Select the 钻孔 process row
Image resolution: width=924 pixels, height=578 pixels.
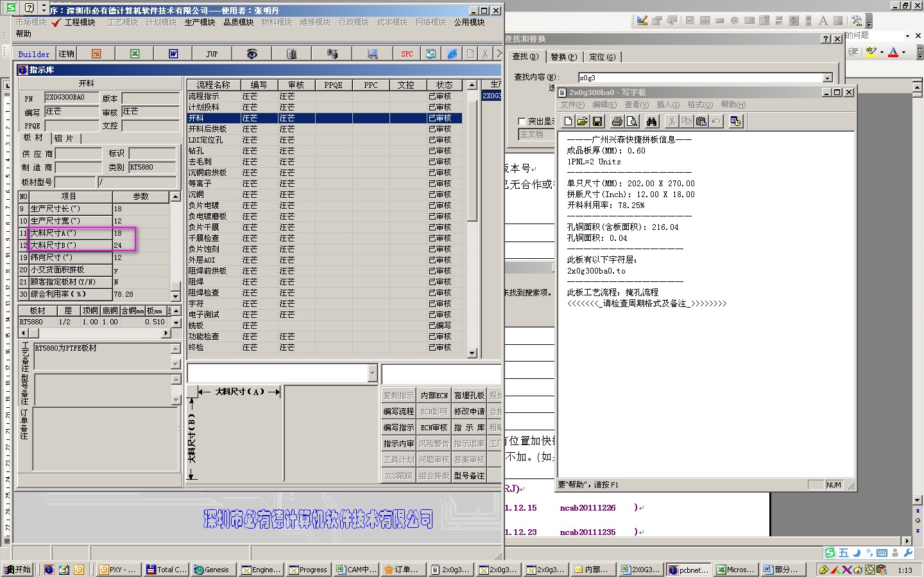pyautogui.click(x=324, y=151)
